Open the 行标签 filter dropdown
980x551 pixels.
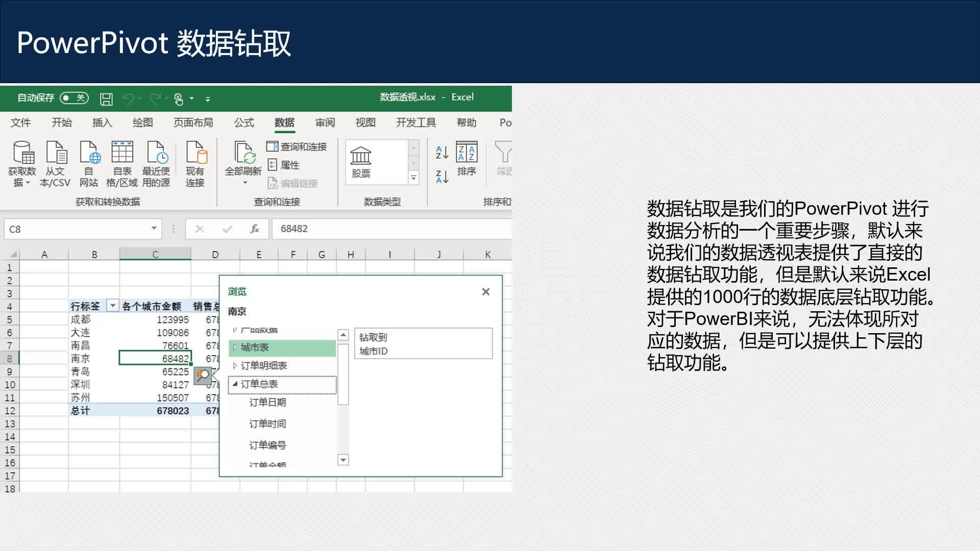pos(113,305)
